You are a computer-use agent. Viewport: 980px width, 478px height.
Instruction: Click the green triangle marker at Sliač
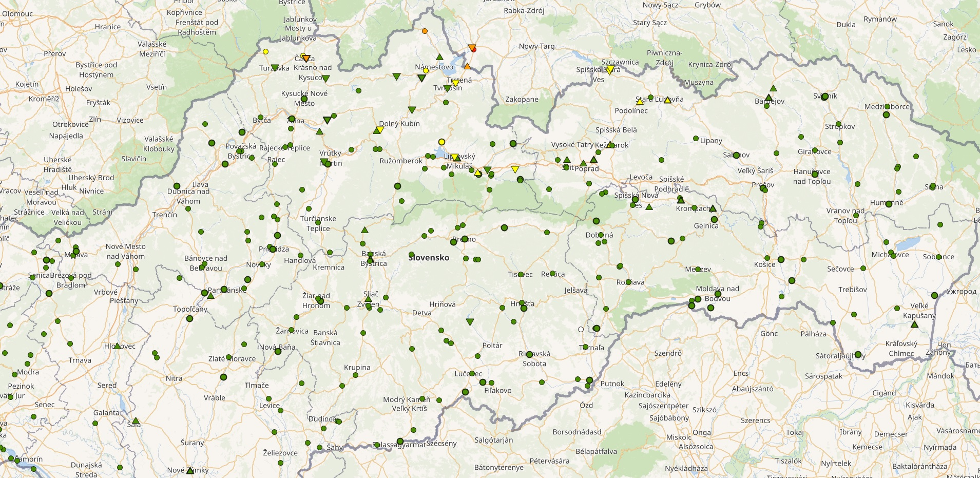368,298
